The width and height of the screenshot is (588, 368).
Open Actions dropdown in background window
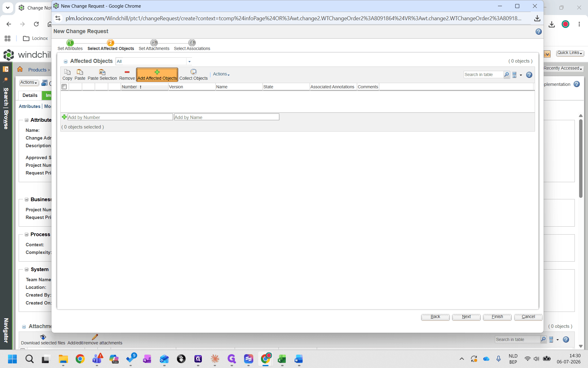coord(29,82)
